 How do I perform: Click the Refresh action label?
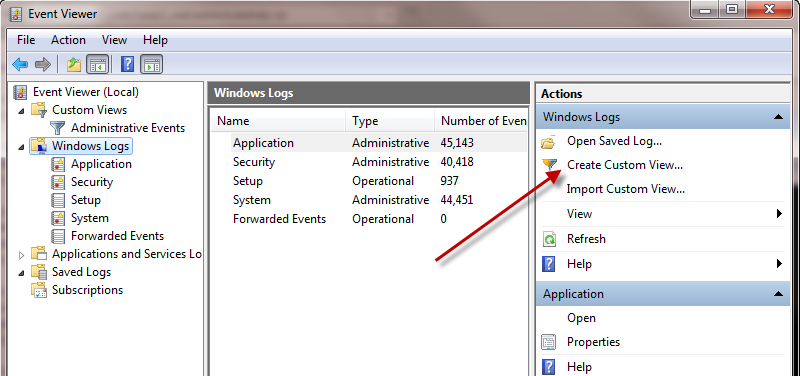(x=586, y=239)
